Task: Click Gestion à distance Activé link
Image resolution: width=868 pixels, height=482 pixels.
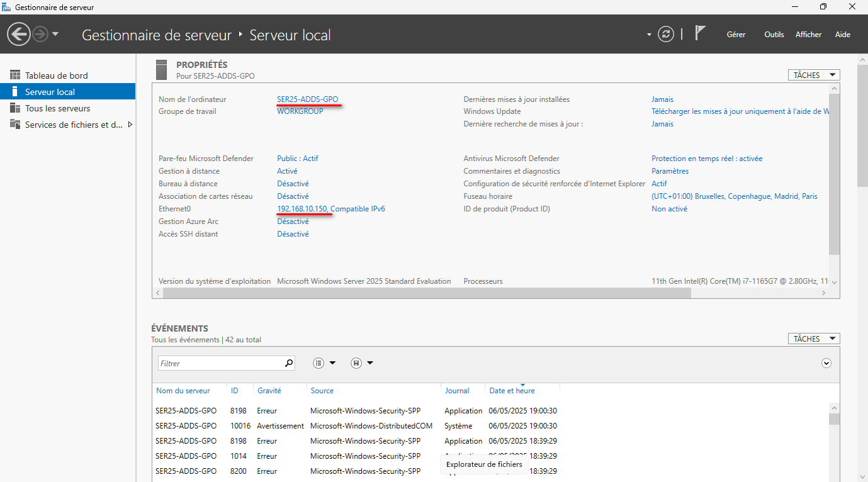Action: click(x=287, y=171)
